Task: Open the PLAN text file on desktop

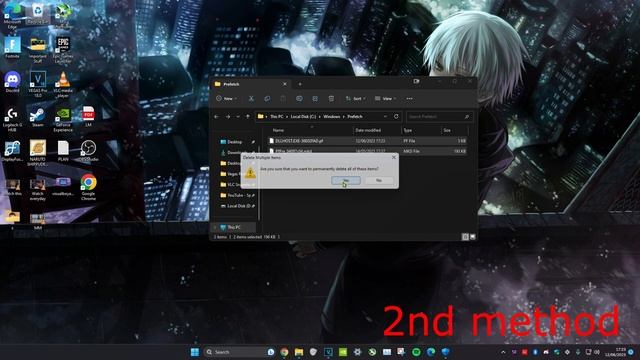Action: pyautogui.click(x=63, y=151)
